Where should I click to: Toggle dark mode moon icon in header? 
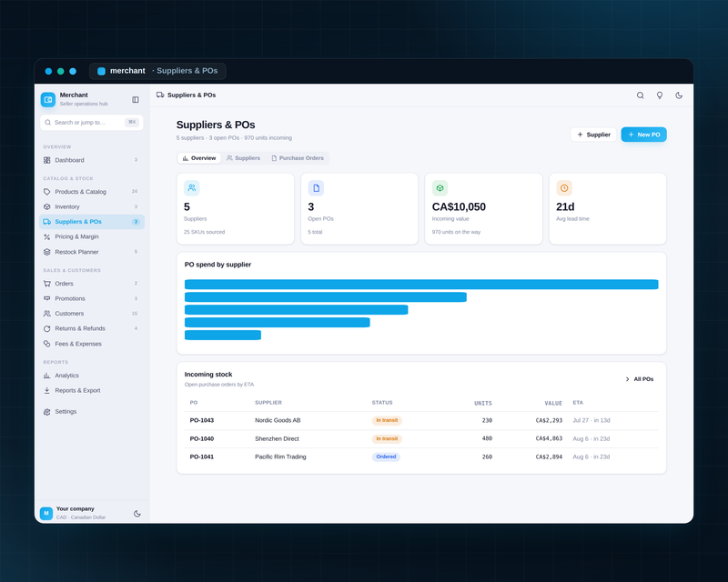point(679,95)
